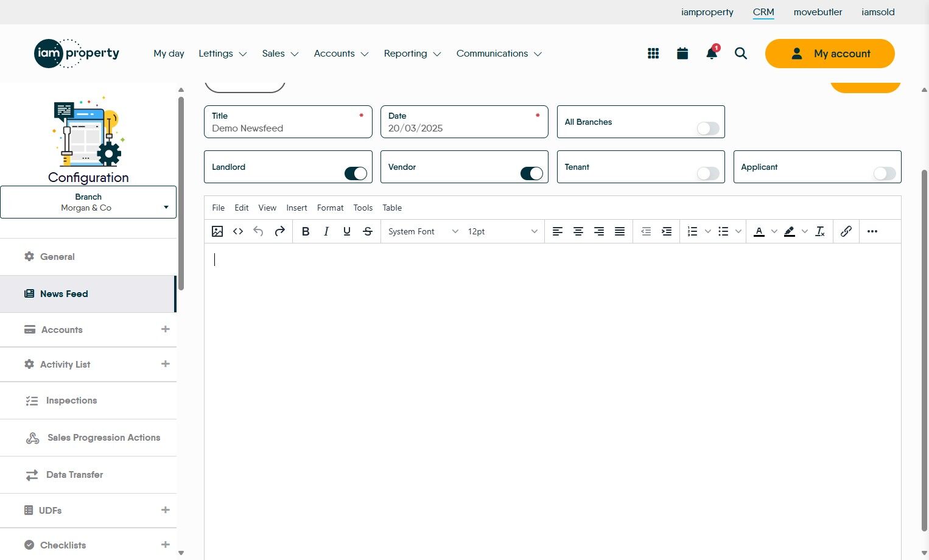Open bullet list style options arrow
929x560 pixels.
(x=738, y=231)
